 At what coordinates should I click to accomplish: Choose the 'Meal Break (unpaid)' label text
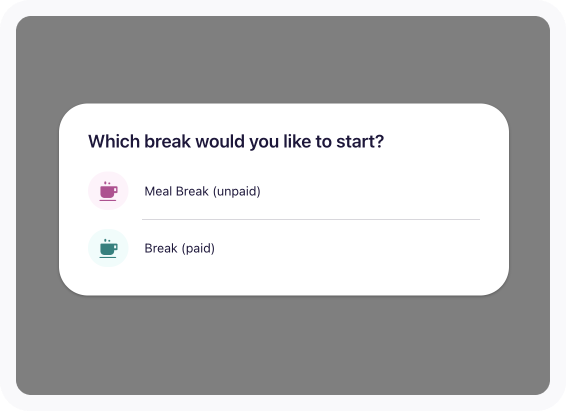coord(203,191)
